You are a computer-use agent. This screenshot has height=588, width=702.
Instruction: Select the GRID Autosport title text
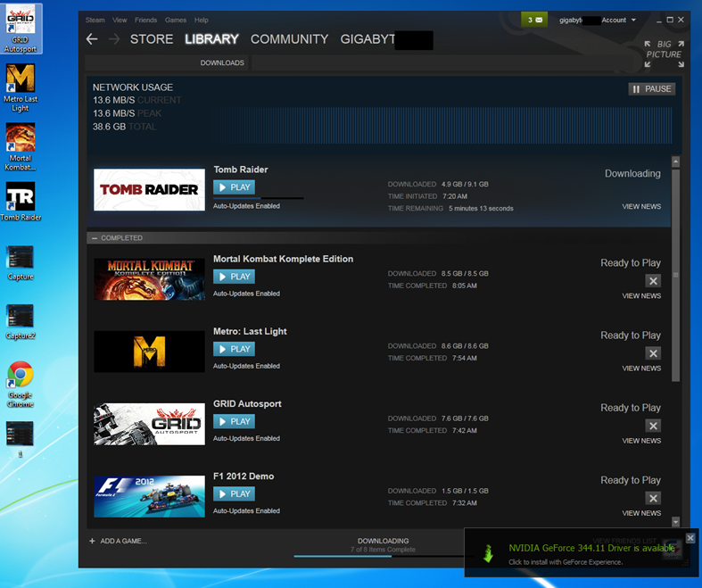tap(247, 404)
